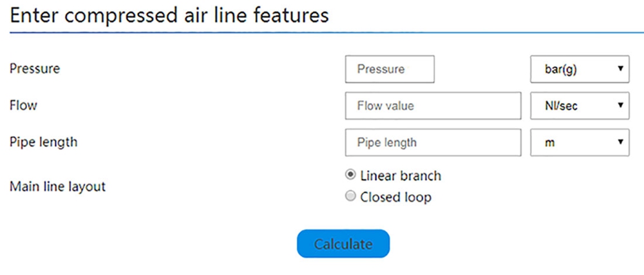Select the Linear branch radio button
Viewport: 644px width, 275px height.
[x=351, y=175]
